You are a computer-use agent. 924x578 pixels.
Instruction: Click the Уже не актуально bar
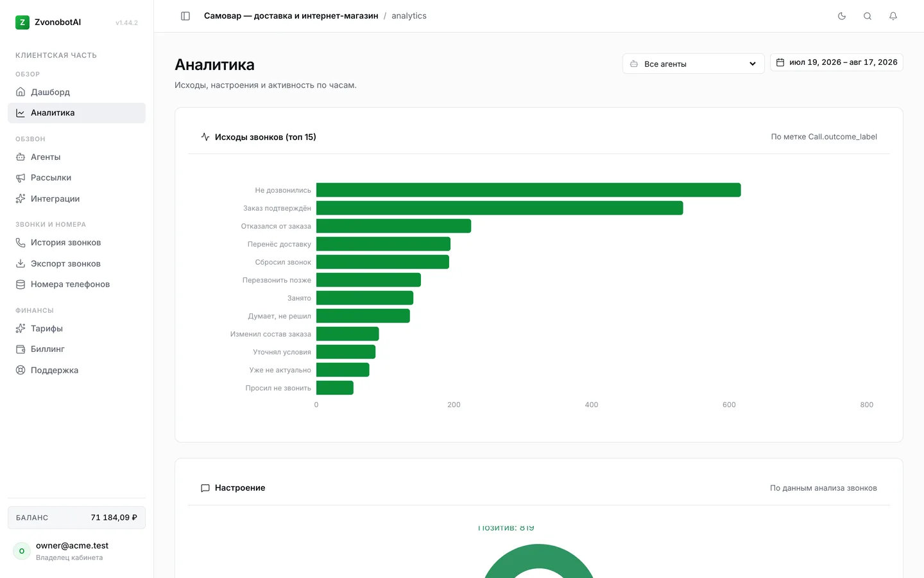click(x=343, y=370)
